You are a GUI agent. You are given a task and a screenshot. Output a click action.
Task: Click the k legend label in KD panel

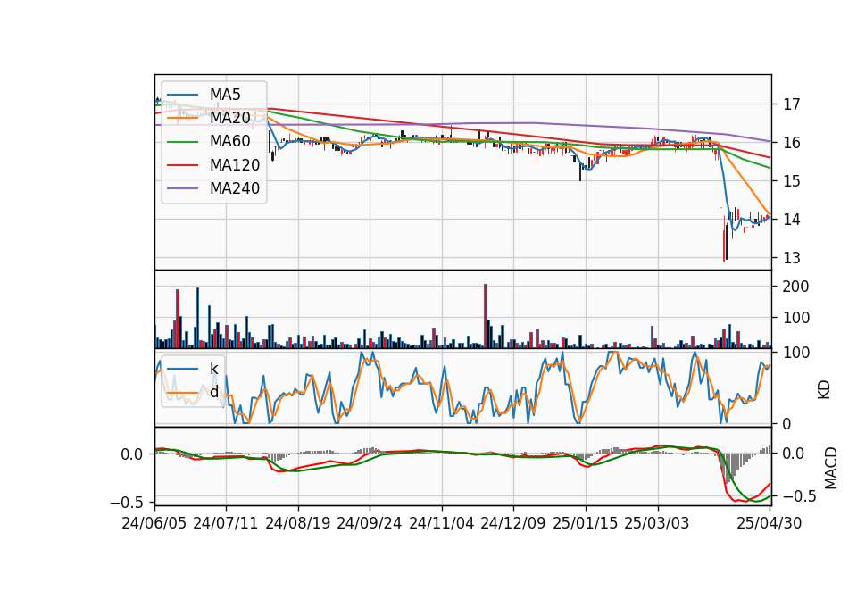point(213,369)
